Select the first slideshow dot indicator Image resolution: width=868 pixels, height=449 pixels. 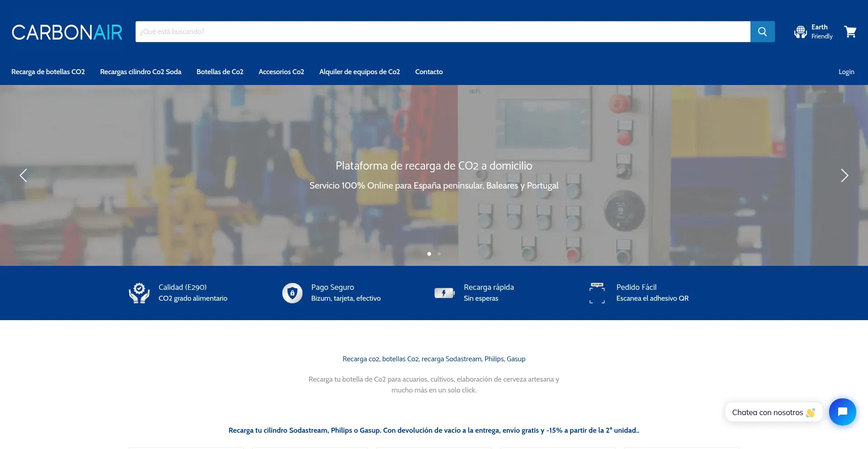point(429,254)
